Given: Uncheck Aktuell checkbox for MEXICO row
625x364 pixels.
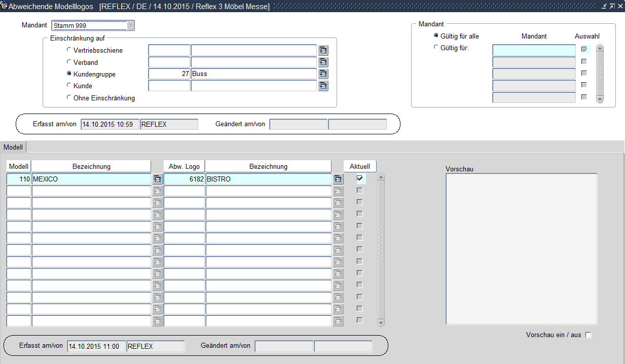Looking at the screenshot, I should 360,178.
